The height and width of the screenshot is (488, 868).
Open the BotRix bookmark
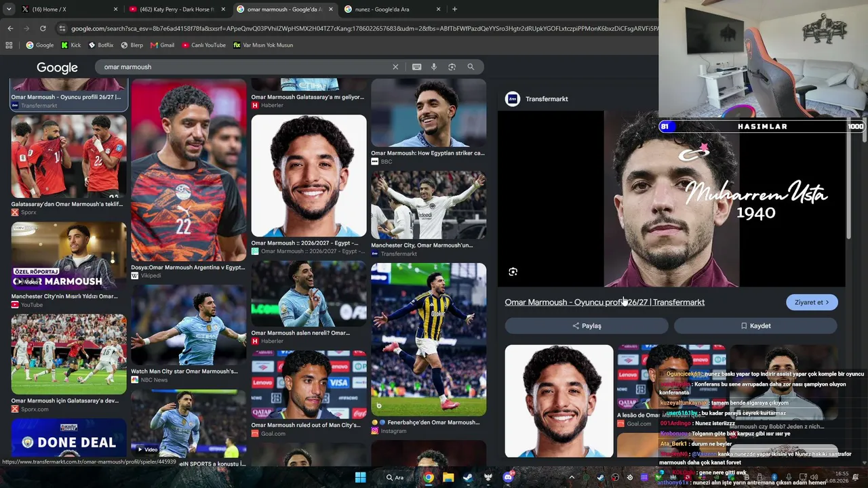point(100,45)
